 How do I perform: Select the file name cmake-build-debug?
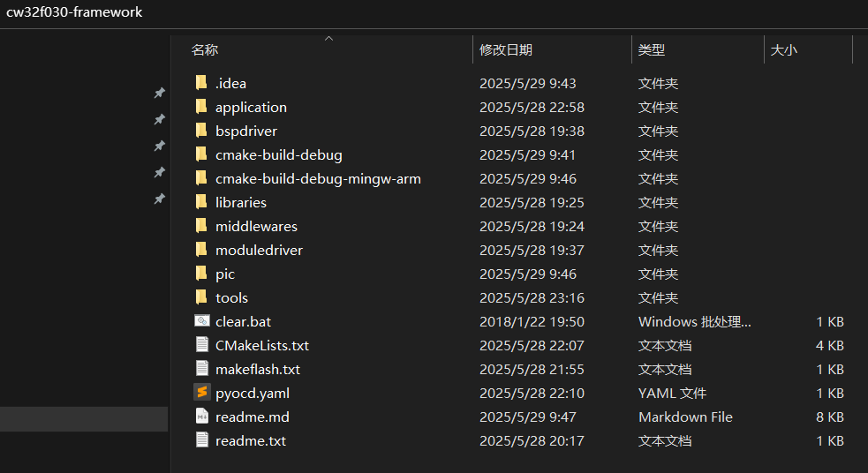tap(279, 155)
